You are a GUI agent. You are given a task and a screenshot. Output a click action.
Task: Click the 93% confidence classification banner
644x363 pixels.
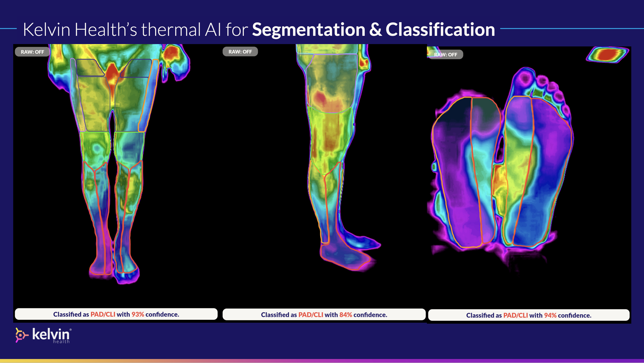pyautogui.click(x=116, y=314)
